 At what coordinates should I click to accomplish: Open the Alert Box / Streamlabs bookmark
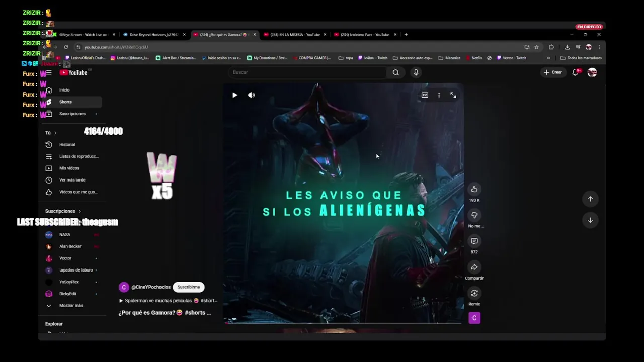tap(176, 58)
